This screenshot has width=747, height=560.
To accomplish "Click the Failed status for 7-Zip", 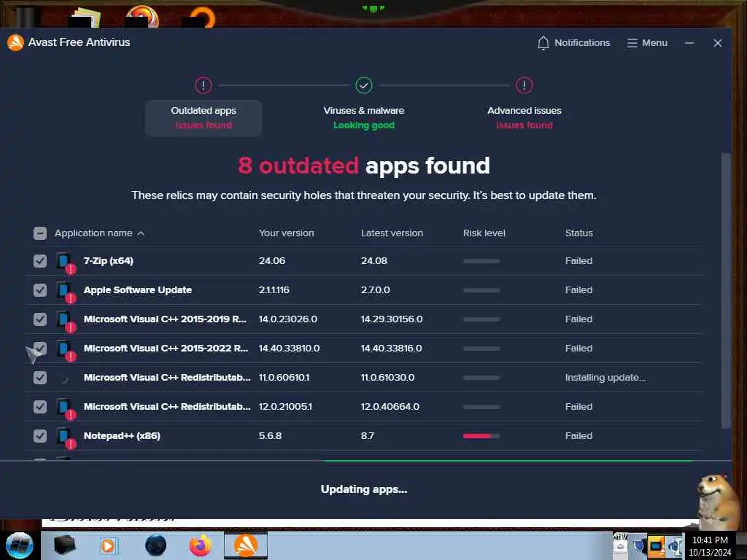I will point(578,260).
